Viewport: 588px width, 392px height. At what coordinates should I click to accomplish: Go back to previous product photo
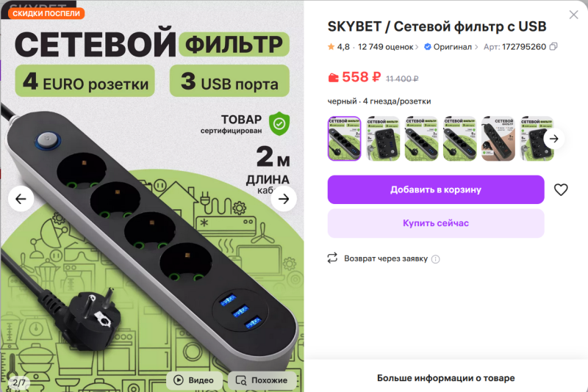click(21, 199)
